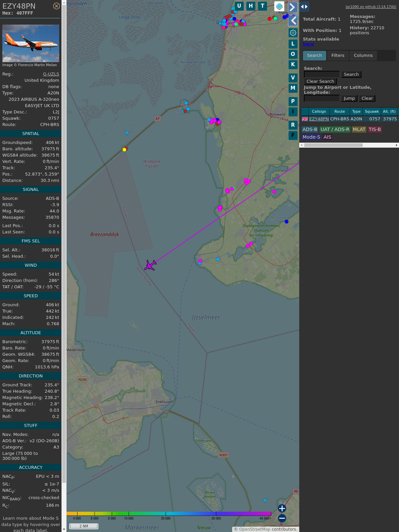Toggle the R follow random button

point(293,125)
